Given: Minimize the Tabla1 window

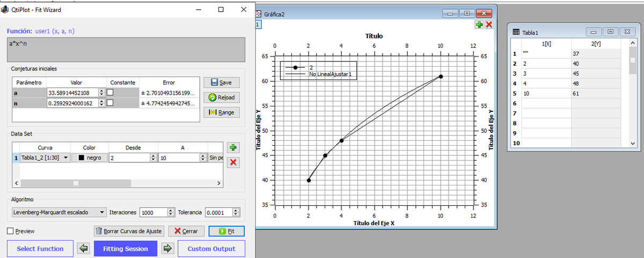Looking at the screenshot, I should pyautogui.click(x=594, y=32).
